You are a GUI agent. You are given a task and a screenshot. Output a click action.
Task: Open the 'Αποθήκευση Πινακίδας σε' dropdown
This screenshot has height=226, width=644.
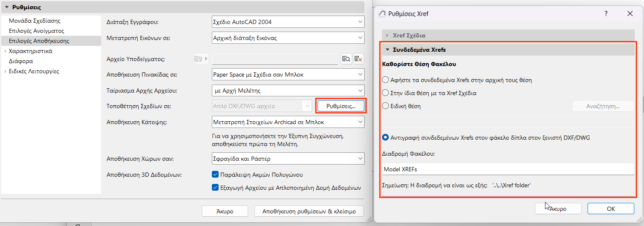[x=288, y=74]
